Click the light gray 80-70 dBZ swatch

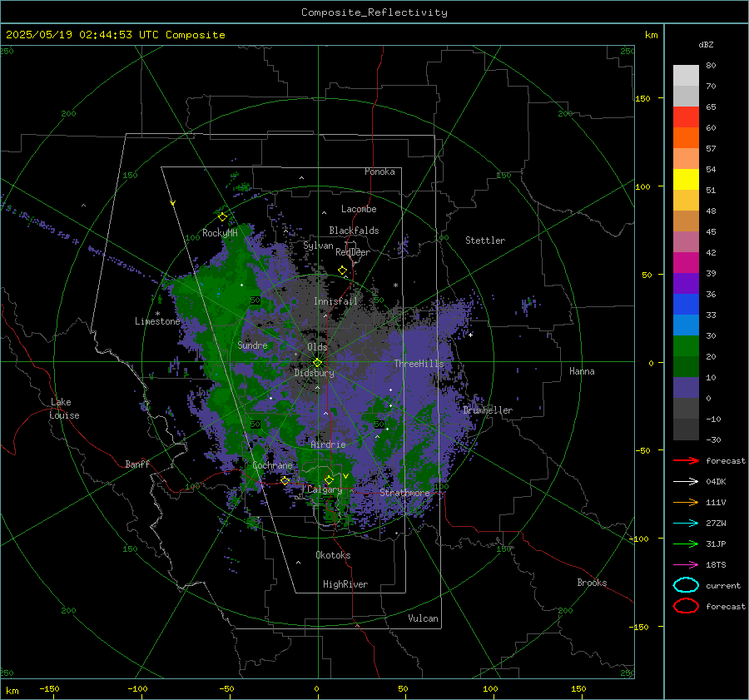click(x=686, y=75)
